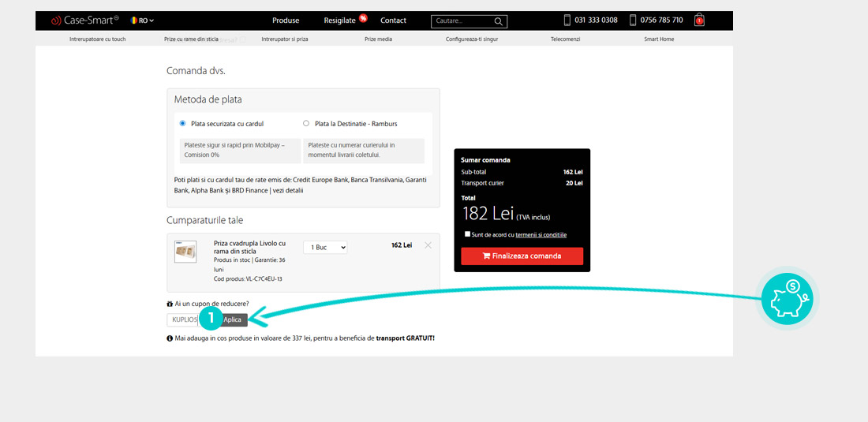Expand the 1 Buc quantity dropdown
868x422 pixels.
point(325,248)
